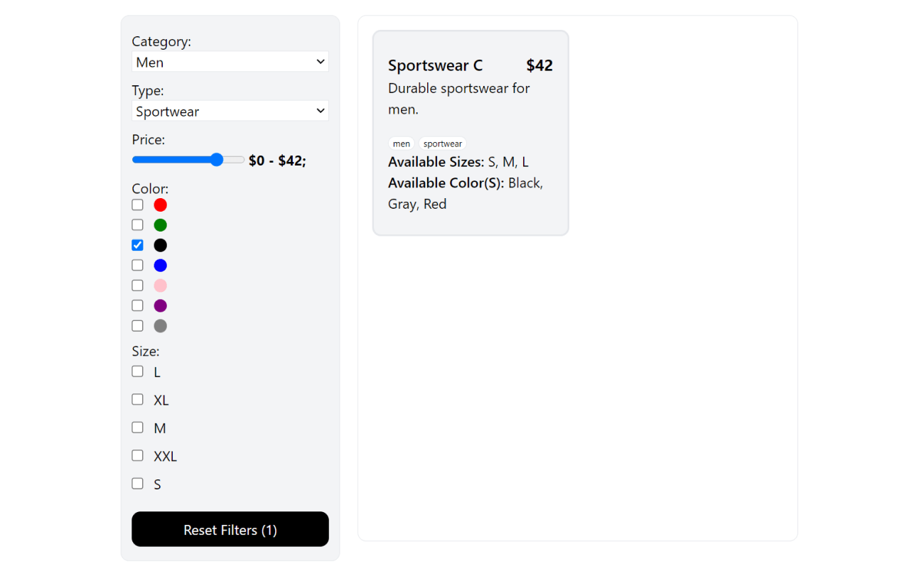Enable the red color checkbox
The height and width of the screenshot is (576, 924).
point(138,205)
